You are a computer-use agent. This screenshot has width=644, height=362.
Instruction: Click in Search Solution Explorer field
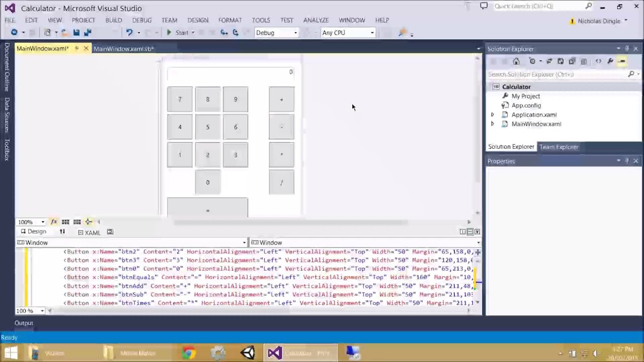click(558, 74)
